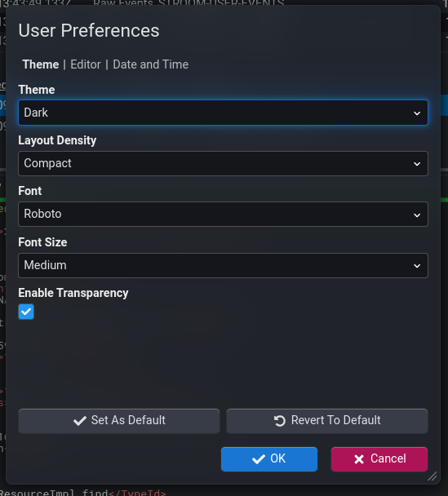The height and width of the screenshot is (496, 448).
Task: Click the chevron arrow of Font Size dropdown
Action: tap(417, 266)
